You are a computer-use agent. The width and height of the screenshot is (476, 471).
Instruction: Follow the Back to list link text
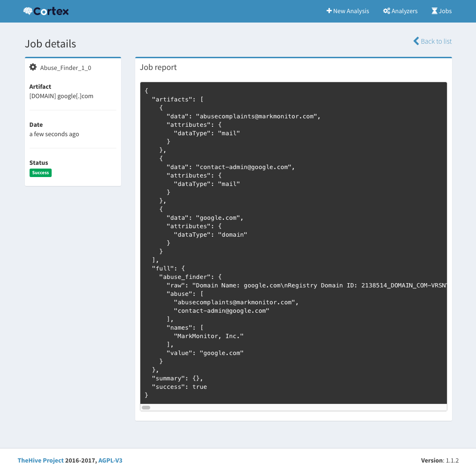436,41
